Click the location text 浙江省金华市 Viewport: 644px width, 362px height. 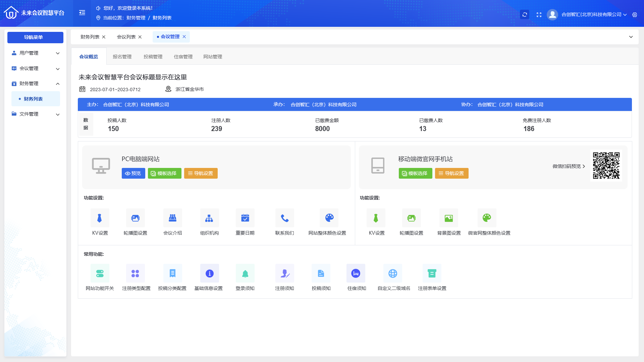tap(190, 89)
